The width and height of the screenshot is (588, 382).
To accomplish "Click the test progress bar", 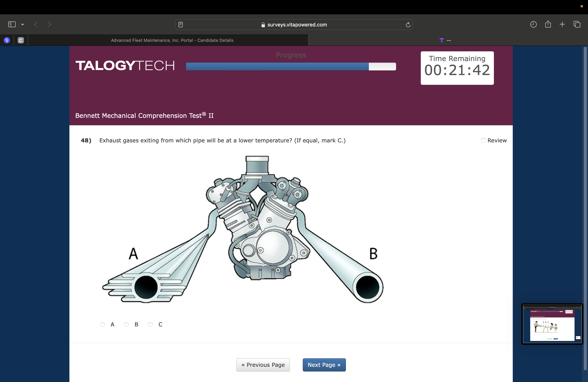I will (291, 67).
